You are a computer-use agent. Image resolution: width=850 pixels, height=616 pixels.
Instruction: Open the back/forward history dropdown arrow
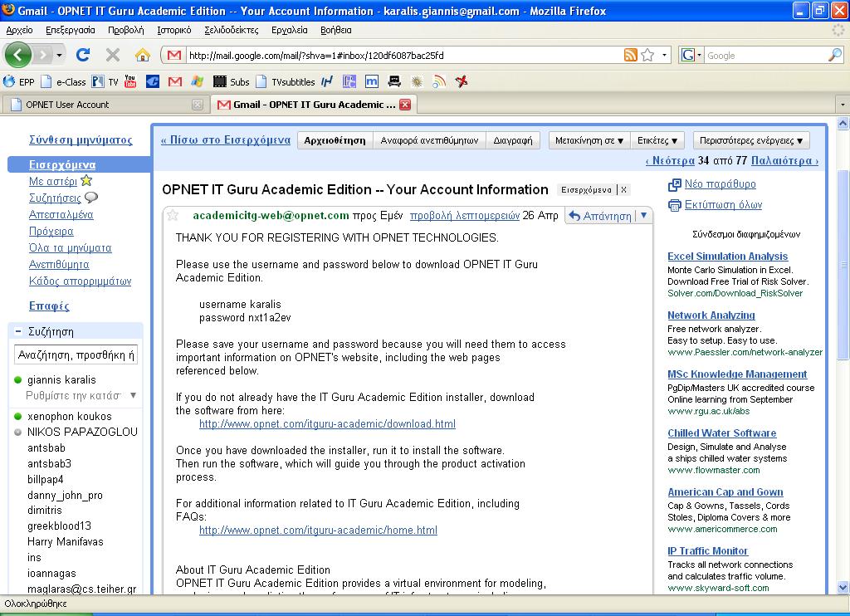tap(59, 56)
